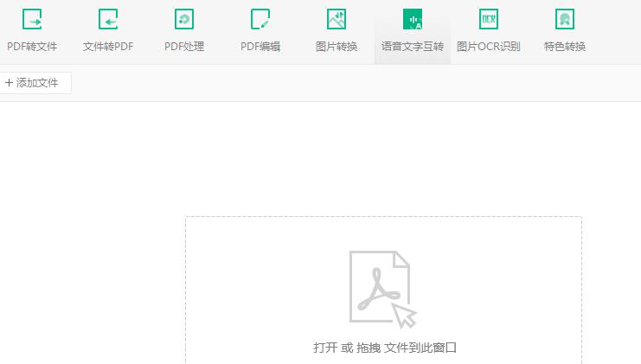The image size is (641, 364).
Task: Go to the PDF处理 text label
Action: point(184,47)
